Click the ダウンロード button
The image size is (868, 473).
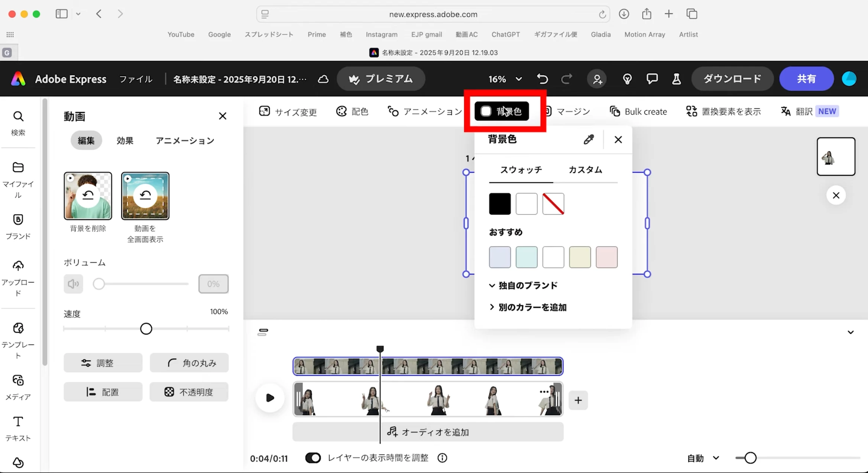tap(732, 79)
